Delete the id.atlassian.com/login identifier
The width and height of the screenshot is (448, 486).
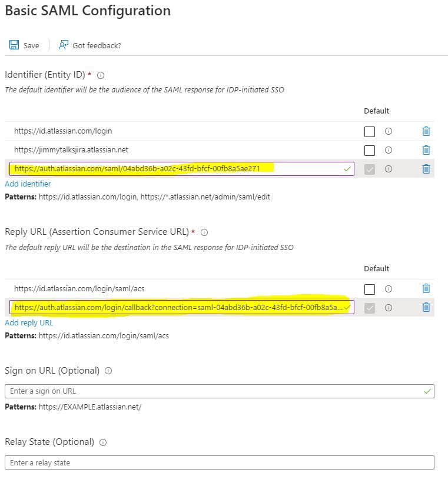(x=426, y=131)
